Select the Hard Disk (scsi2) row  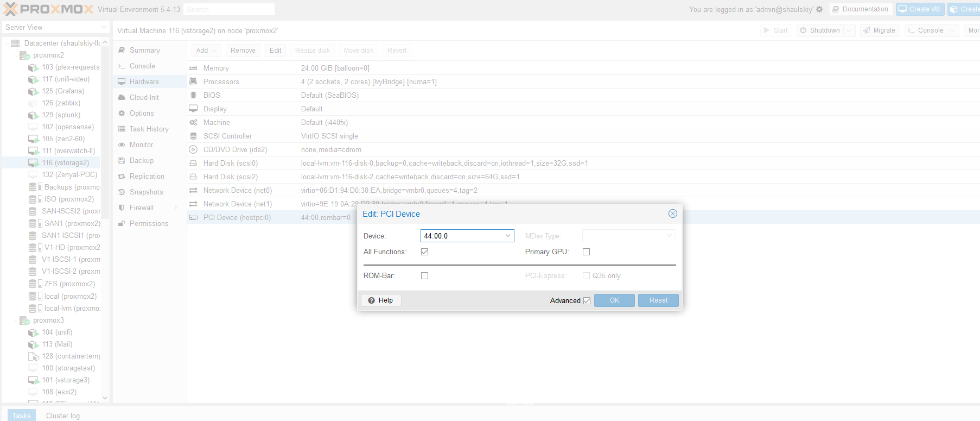(x=583, y=177)
